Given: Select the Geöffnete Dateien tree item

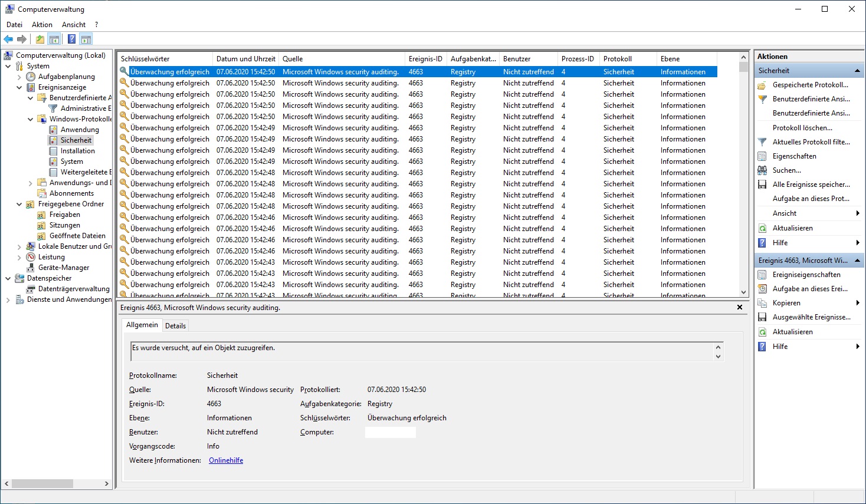Looking at the screenshot, I should click(x=77, y=236).
